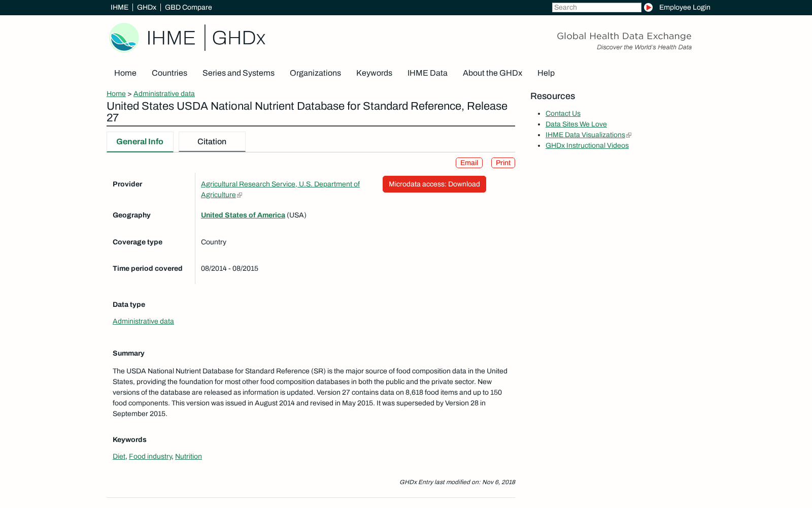Viewport: 812px width, 508px height.
Task: Click the Coverage type value Country
Action: click(214, 242)
